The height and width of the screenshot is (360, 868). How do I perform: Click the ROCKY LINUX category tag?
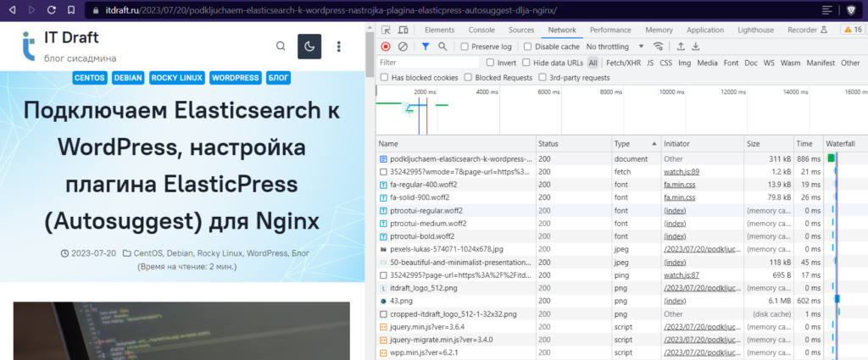[176, 78]
